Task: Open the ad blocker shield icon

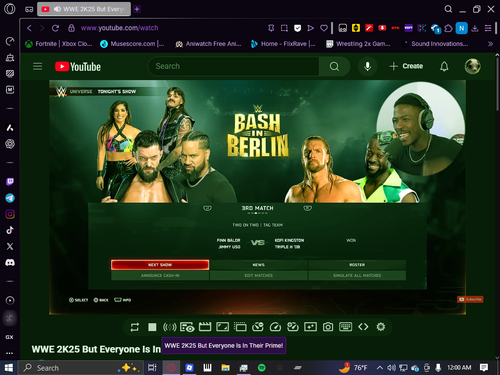Action: pos(297,28)
